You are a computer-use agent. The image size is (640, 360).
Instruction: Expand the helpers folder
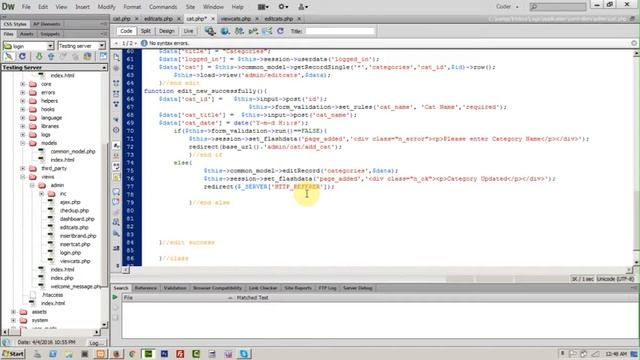[23, 101]
